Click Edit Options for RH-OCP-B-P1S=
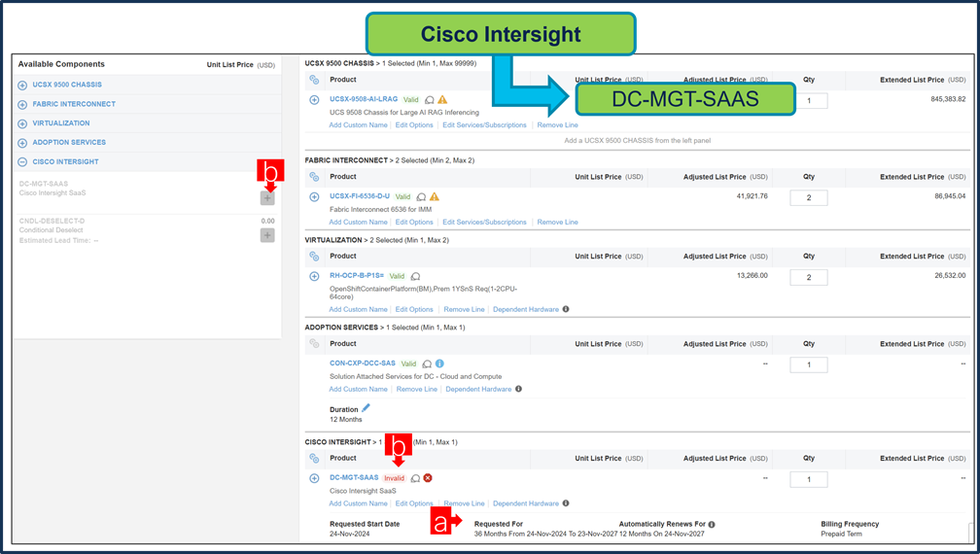The width and height of the screenshot is (980, 554). click(414, 309)
